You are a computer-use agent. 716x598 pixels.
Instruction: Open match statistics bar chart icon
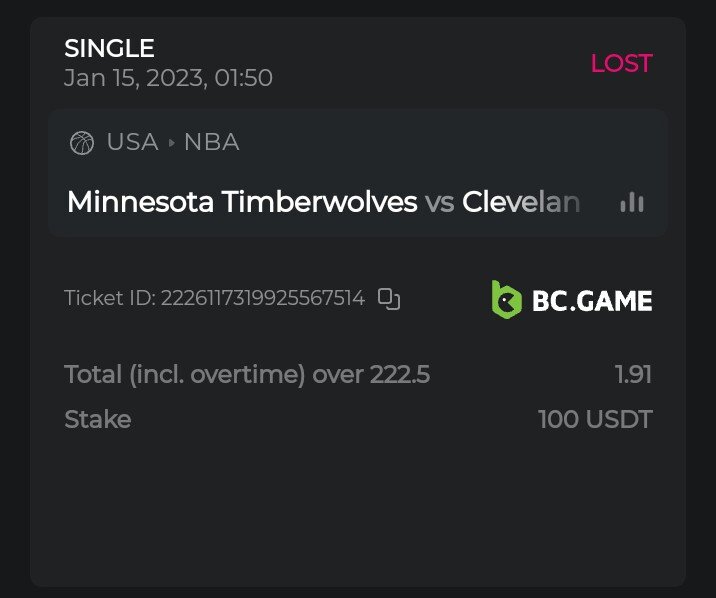(632, 202)
